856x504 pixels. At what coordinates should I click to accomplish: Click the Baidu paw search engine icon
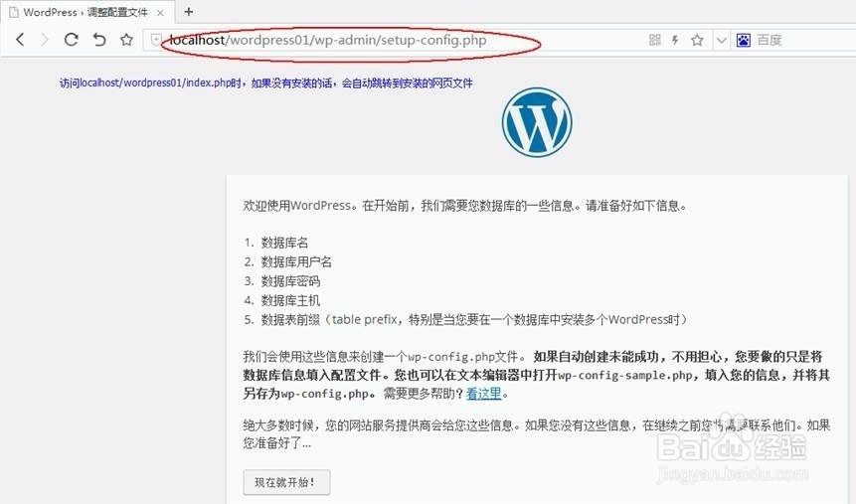743,40
